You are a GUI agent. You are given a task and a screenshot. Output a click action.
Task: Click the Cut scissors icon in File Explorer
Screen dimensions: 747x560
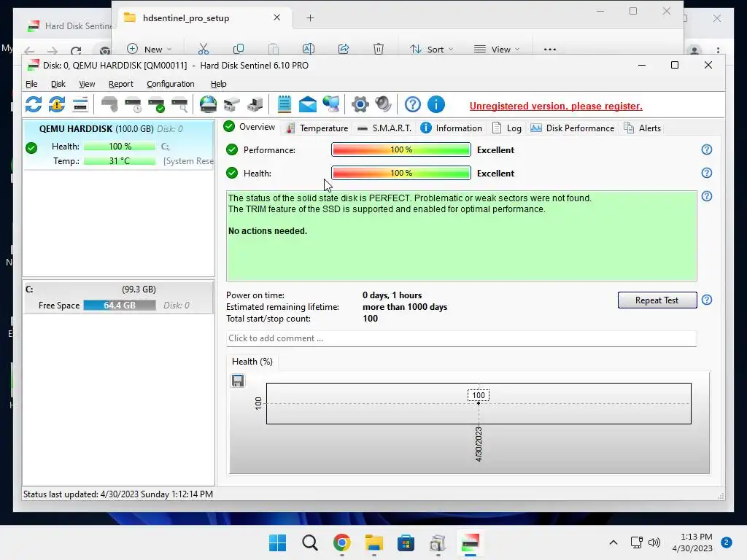pos(204,49)
